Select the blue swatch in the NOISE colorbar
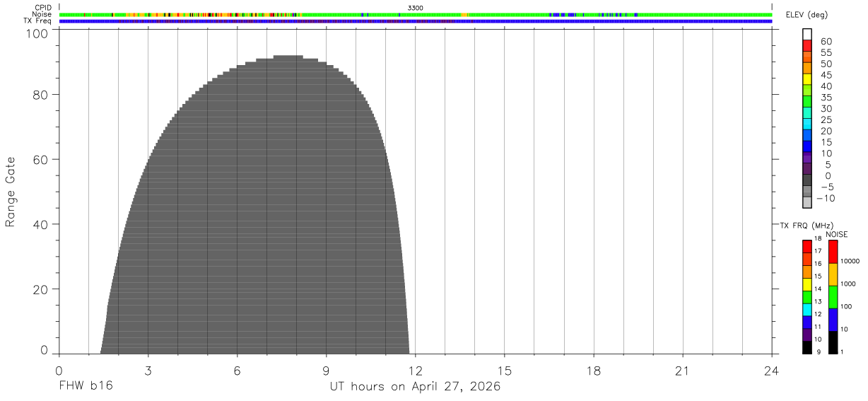This screenshot has height=401, width=868. [x=833, y=320]
